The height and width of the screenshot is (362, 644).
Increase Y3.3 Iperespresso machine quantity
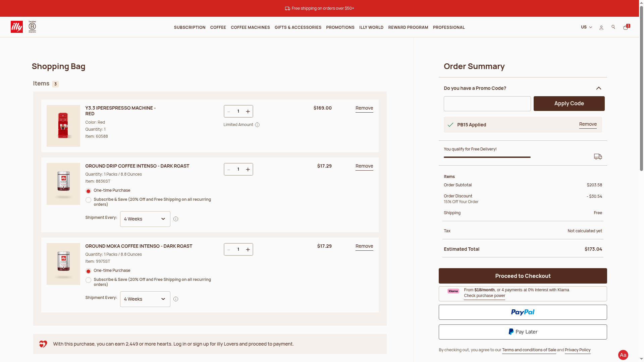(248, 112)
